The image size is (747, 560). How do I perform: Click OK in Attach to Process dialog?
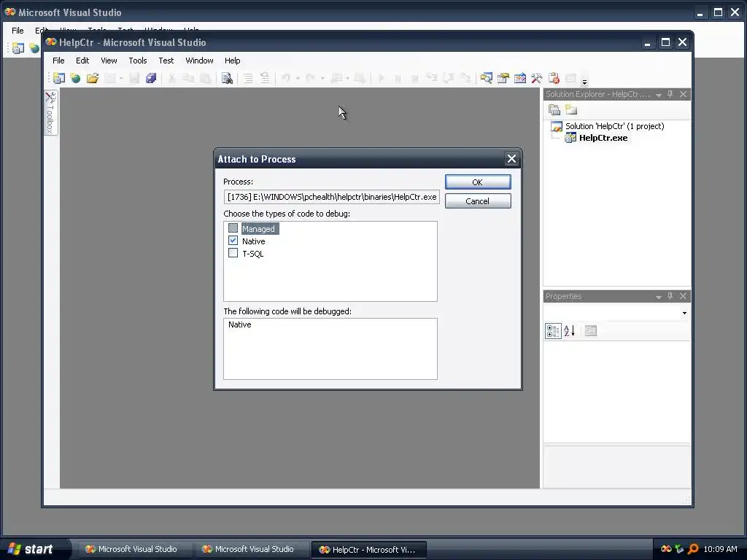pyautogui.click(x=478, y=182)
